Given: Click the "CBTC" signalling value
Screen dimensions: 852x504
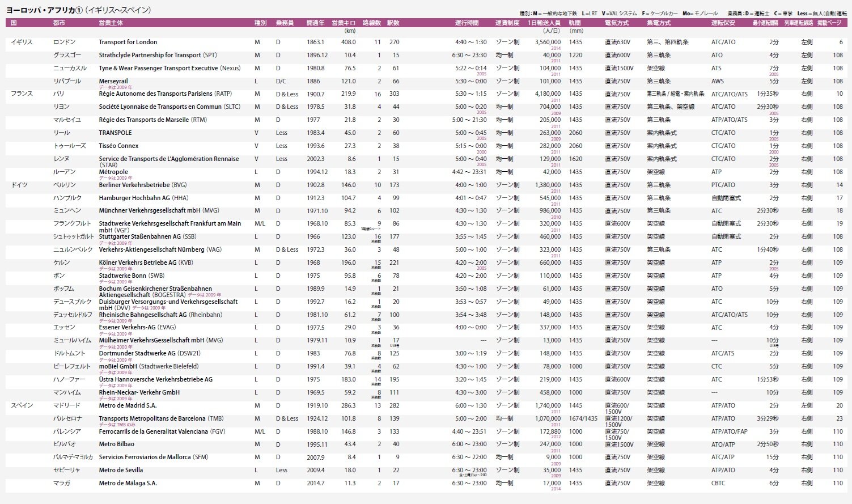Looking at the screenshot, I should coord(718,484).
